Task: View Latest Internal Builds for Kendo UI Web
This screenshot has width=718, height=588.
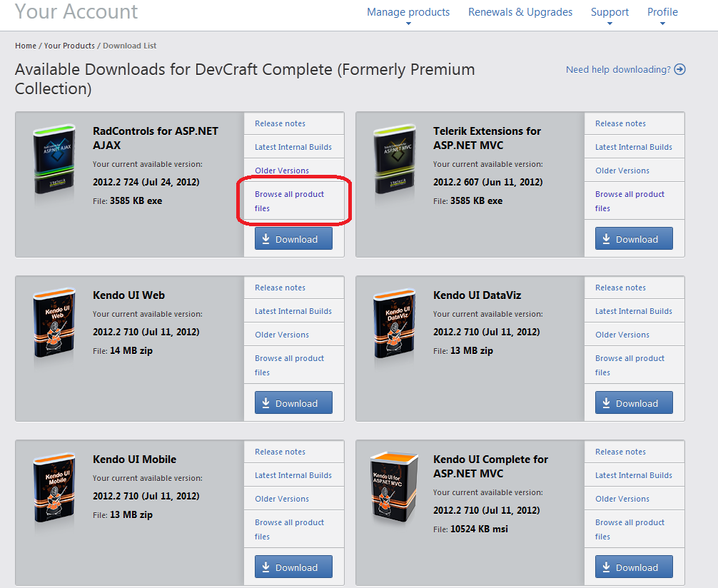Action: (293, 311)
